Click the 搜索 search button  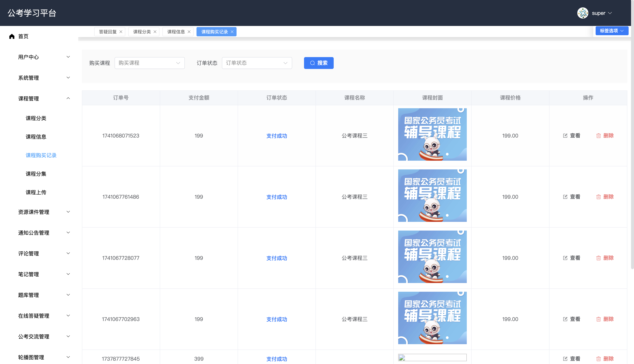pos(319,63)
